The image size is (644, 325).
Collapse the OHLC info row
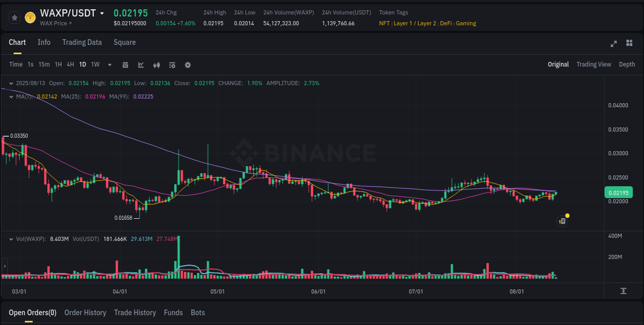pos(11,83)
